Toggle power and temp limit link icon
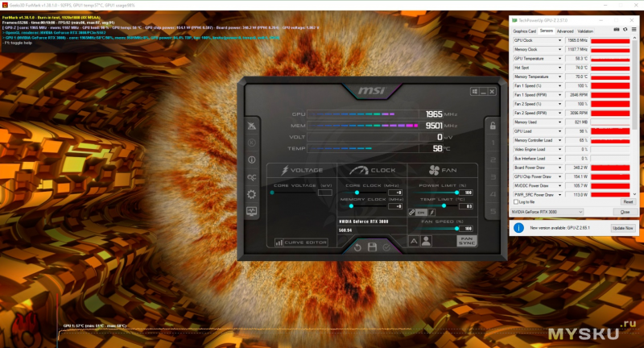 [x=411, y=213]
